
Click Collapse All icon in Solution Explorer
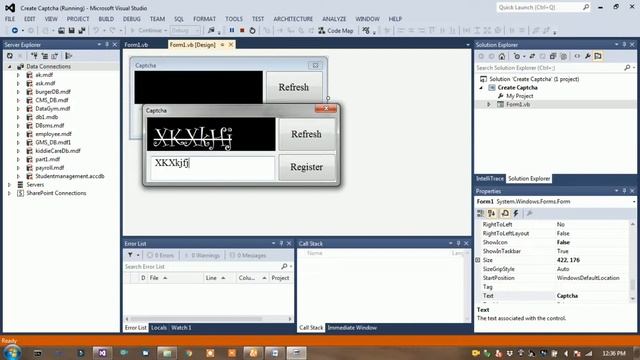click(x=553, y=56)
